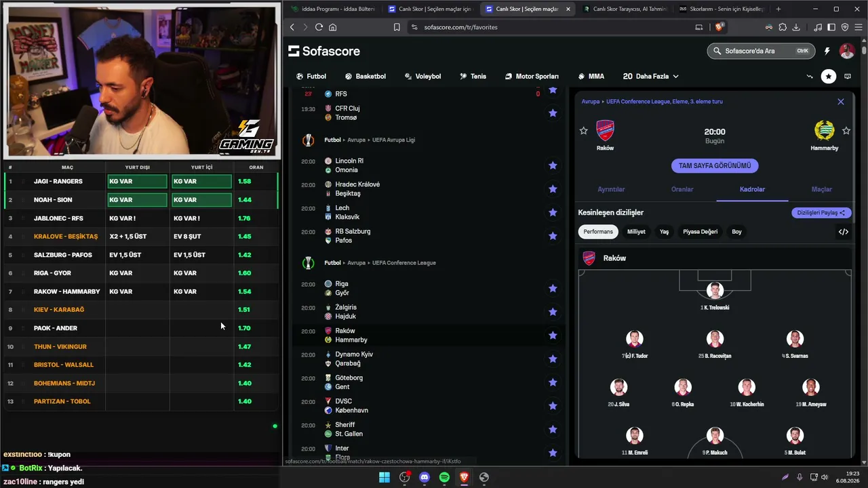Screen dimensions: 868x488
Task: Select the Kadrolar tab
Action: 752,190
